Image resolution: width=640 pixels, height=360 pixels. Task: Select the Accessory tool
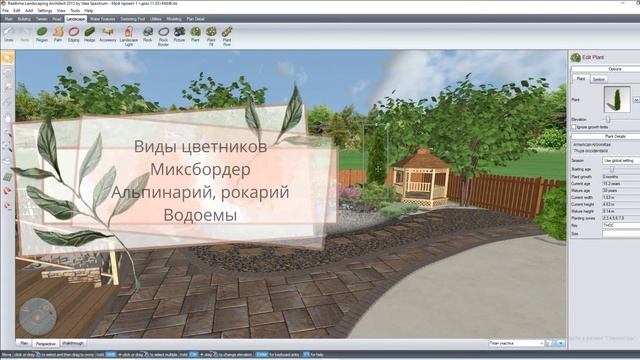point(108,34)
